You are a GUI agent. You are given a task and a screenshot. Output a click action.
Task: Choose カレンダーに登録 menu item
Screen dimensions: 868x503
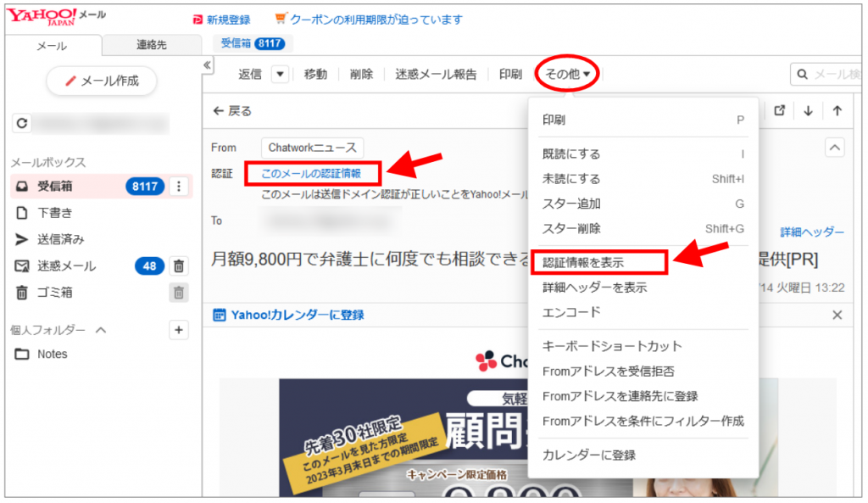[x=643, y=455]
